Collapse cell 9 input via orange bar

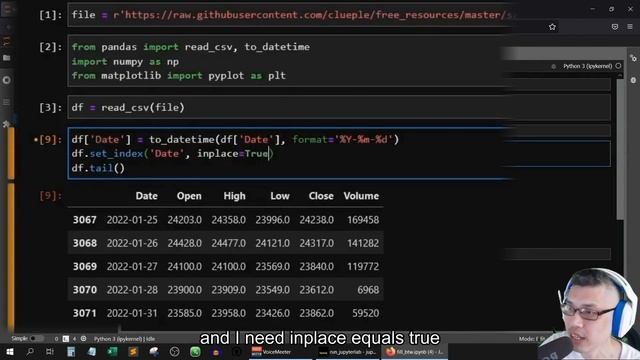click(x=11, y=153)
